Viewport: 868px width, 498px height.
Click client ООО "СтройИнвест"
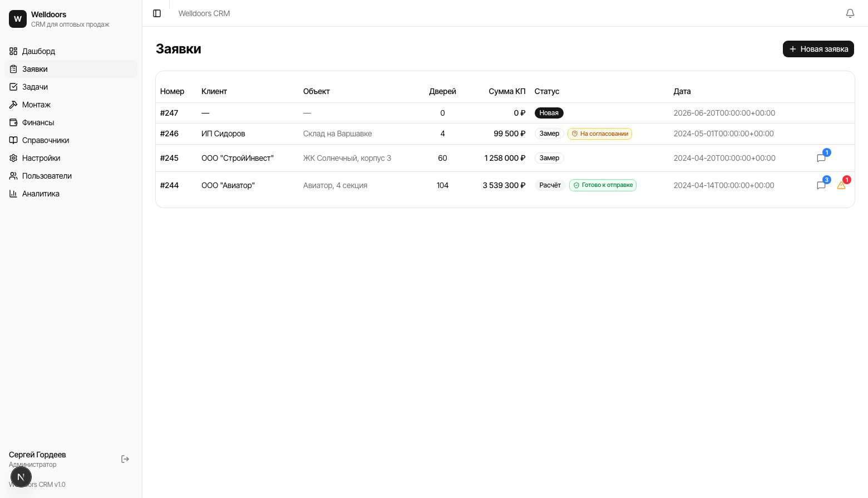point(238,158)
